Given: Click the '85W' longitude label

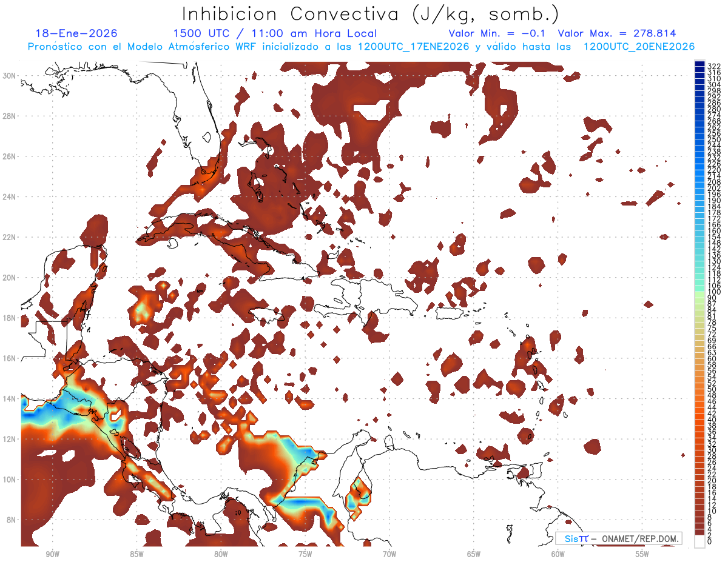Looking at the screenshot, I should click(136, 554).
